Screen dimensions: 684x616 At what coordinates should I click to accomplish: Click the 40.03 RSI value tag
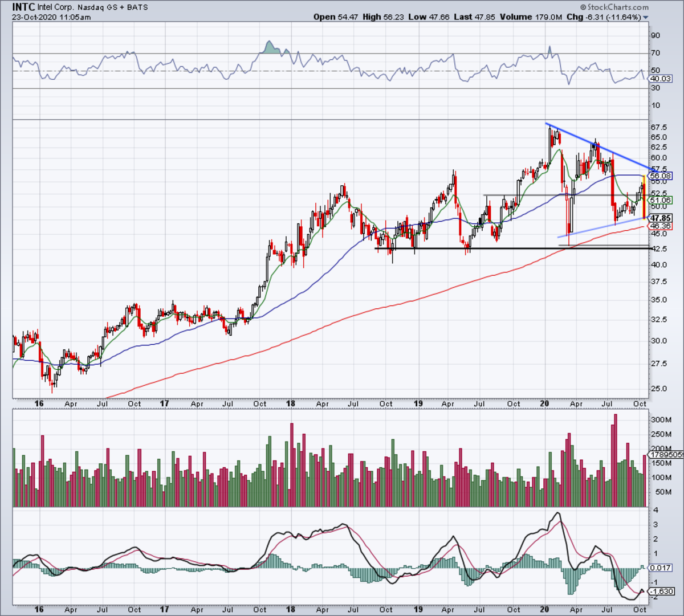(660, 79)
